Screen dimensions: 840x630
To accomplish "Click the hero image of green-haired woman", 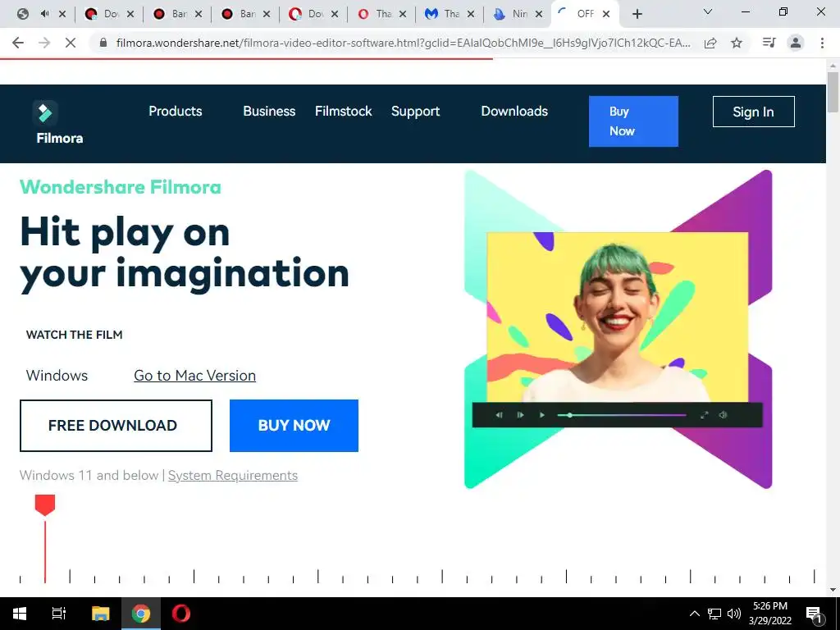I will 617,317.
